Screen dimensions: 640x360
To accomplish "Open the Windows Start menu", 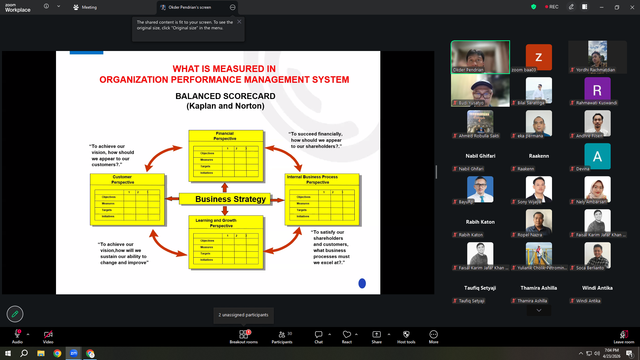I will tap(8, 353).
